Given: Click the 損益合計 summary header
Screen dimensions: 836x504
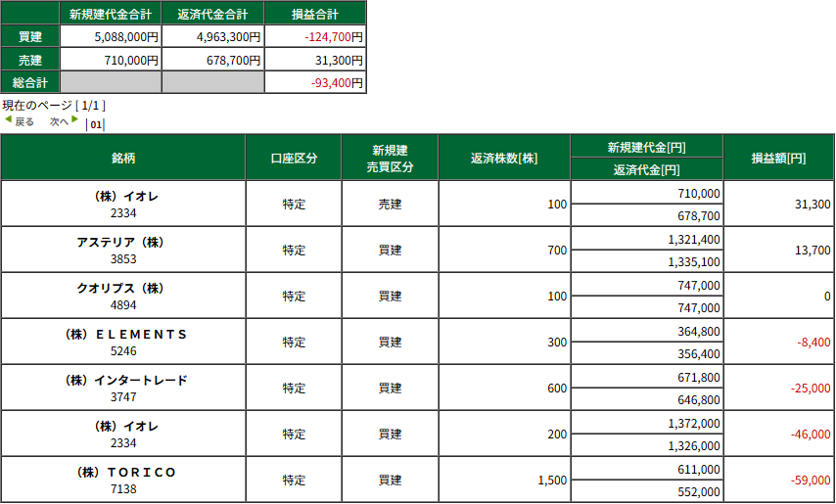Looking at the screenshot, I should (315, 14).
